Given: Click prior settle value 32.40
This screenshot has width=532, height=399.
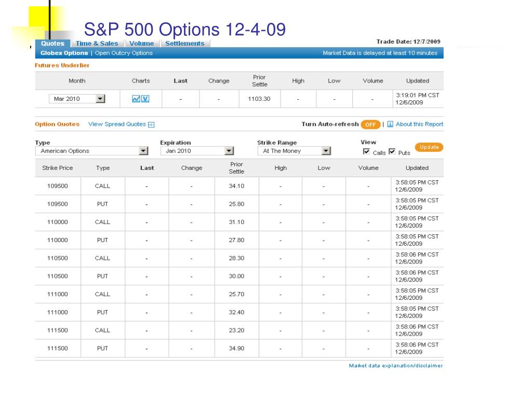Looking at the screenshot, I should pos(236,312).
